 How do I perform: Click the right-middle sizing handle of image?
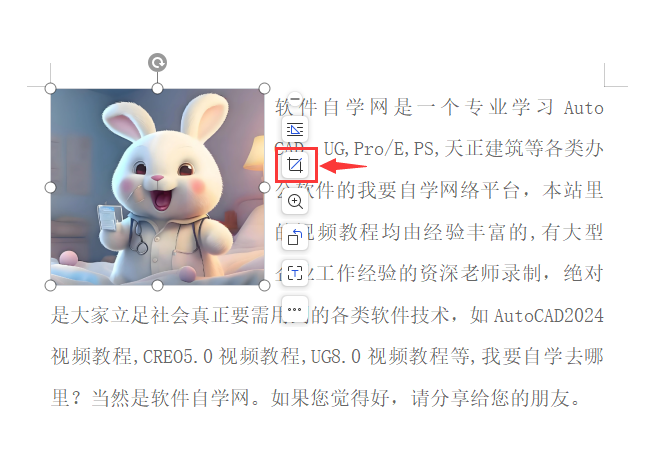pyautogui.click(x=264, y=187)
